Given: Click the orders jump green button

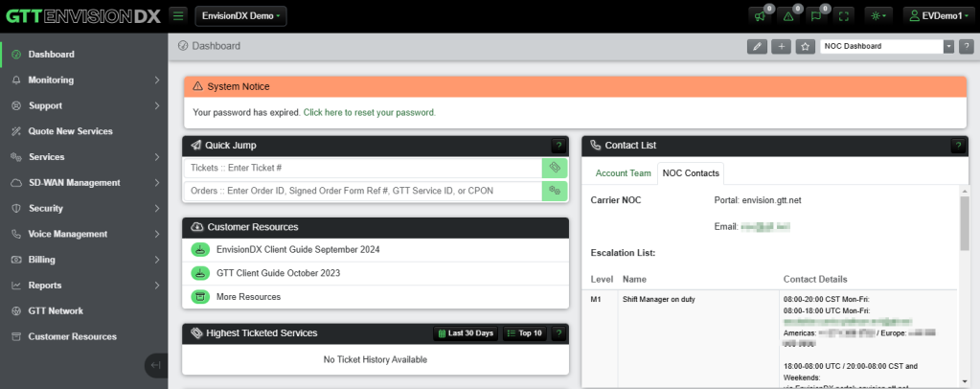Looking at the screenshot, I should pos(555,191).
